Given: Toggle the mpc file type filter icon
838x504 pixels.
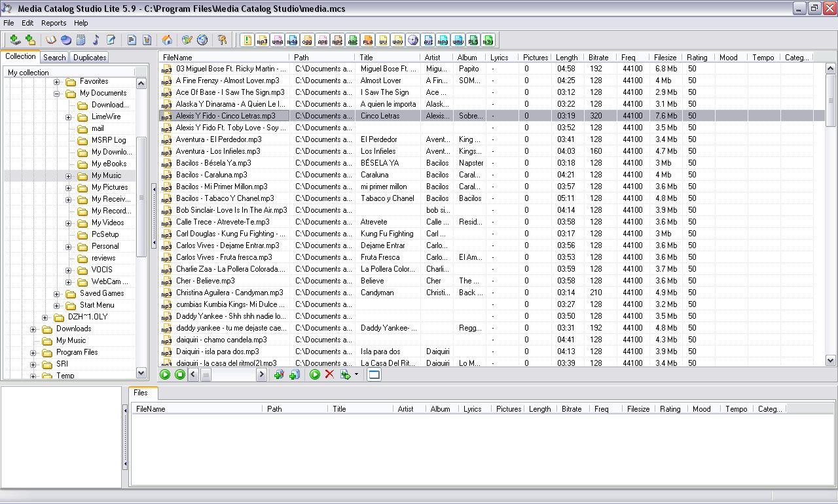Looking at the screenshot, I should (x=337, y=41).
